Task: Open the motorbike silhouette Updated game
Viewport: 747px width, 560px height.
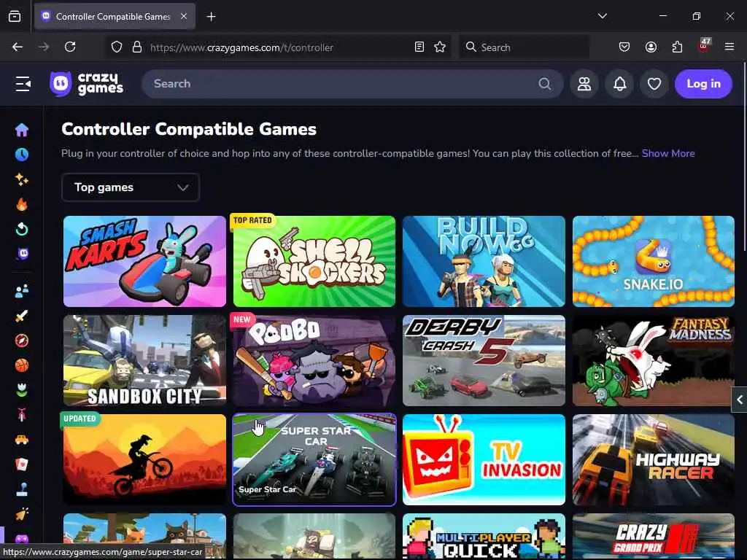Action: click(145, 459)
